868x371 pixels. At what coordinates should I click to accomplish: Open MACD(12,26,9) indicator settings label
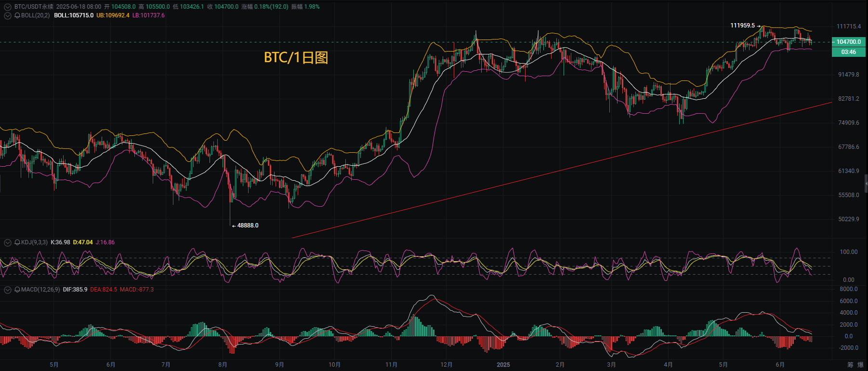40,290
